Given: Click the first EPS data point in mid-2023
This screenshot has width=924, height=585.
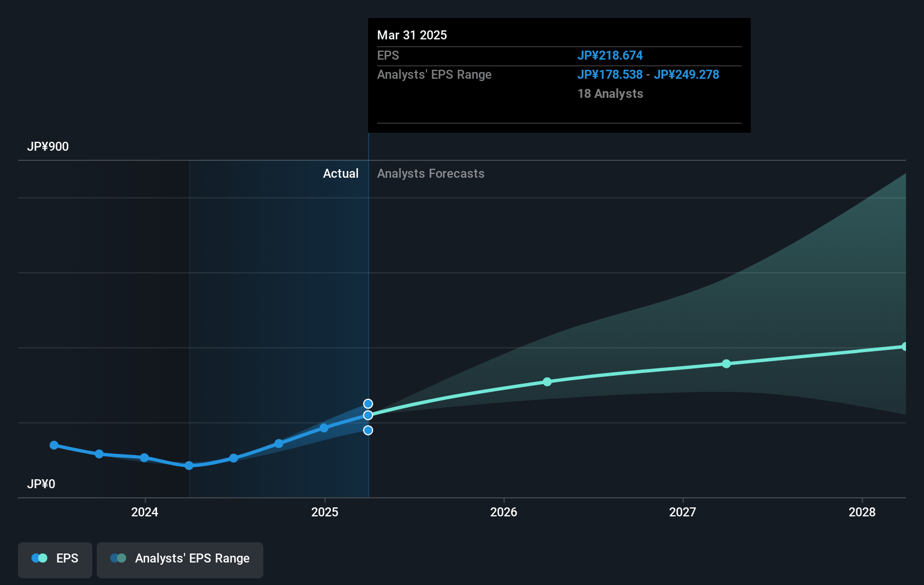Looking at the screenshot, I should point(54,445).
